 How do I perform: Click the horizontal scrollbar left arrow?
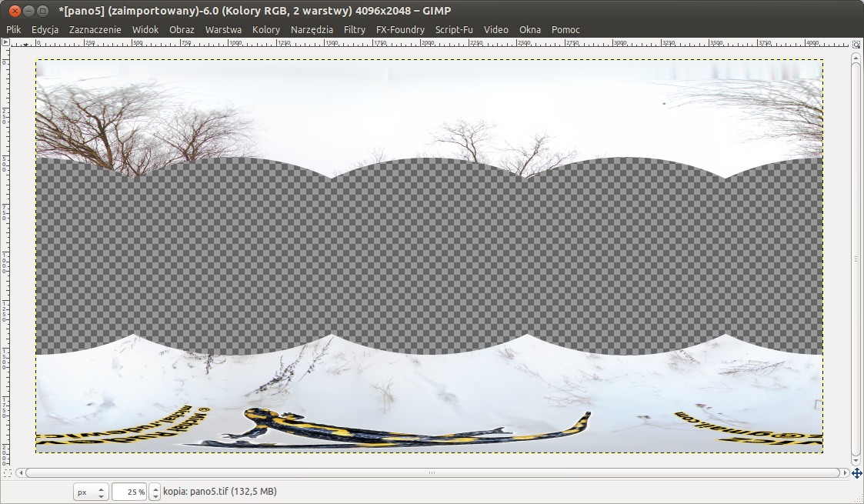20,472
